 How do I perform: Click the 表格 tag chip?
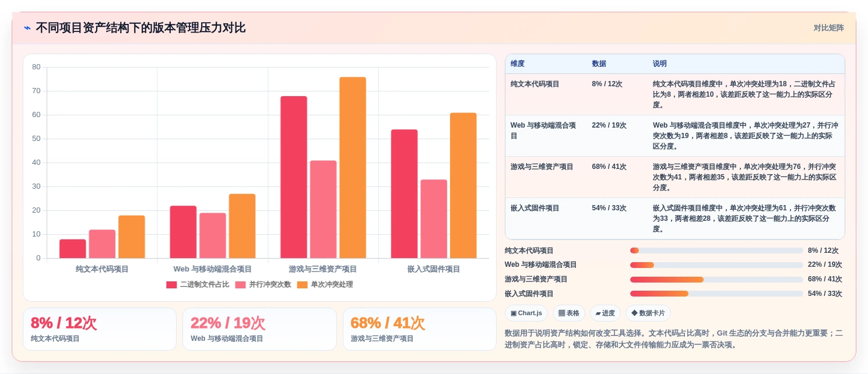pos(569,313)
